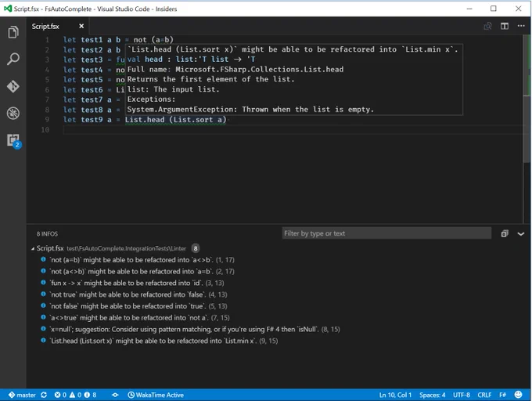Close the Script.fsx editor tab

tap(81, 26)
